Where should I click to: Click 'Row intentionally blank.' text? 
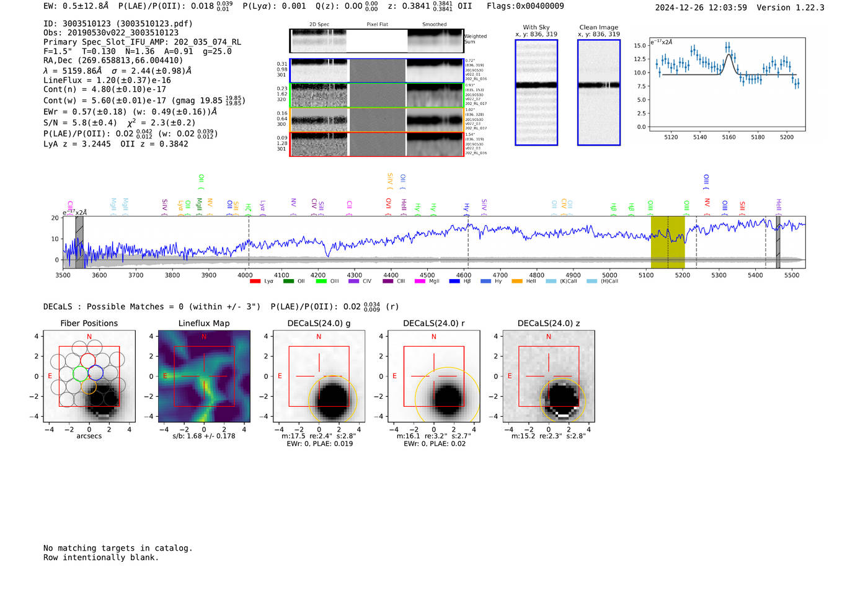click(x=101, y=558)
